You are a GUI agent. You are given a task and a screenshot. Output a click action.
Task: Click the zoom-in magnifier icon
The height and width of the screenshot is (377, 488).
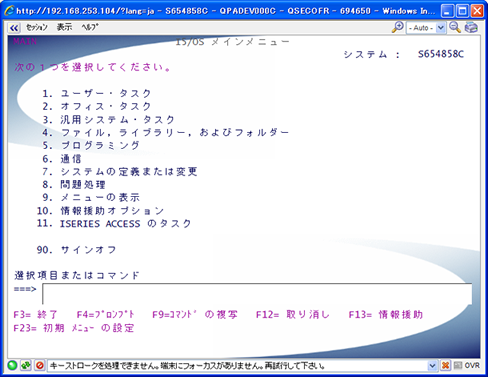pyautogui.click(x=397, y=27)
